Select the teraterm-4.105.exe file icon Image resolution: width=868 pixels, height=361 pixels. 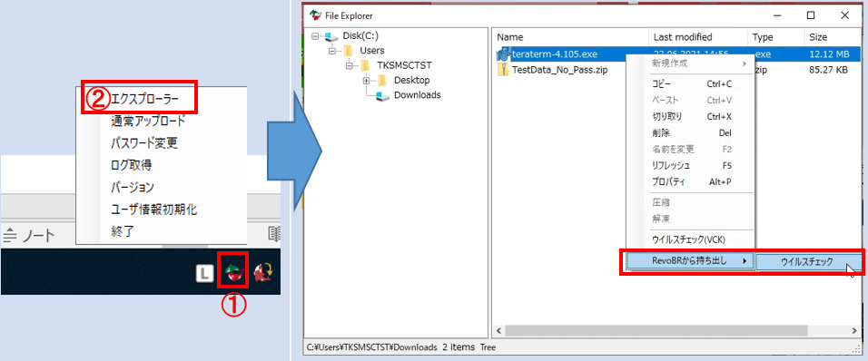pyautogui.click(x=503, y=54)
